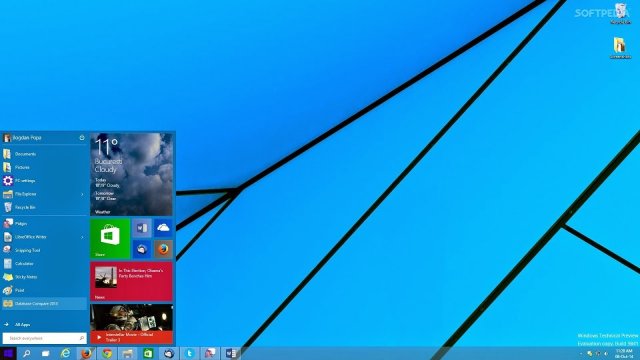Click the Search everywhere input field
The height and width of the screenshot is (360, 640).
point(44,338)
